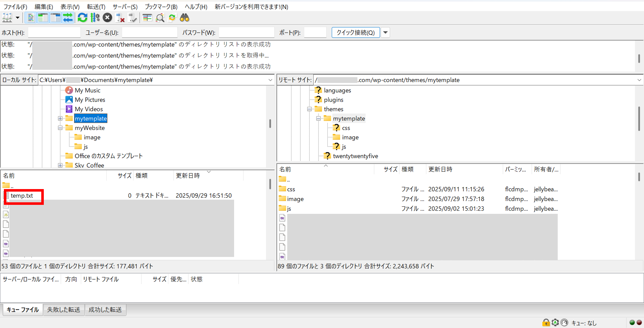
Task: Cancel current operation with the X icon
Action: (x=108, y=18)
